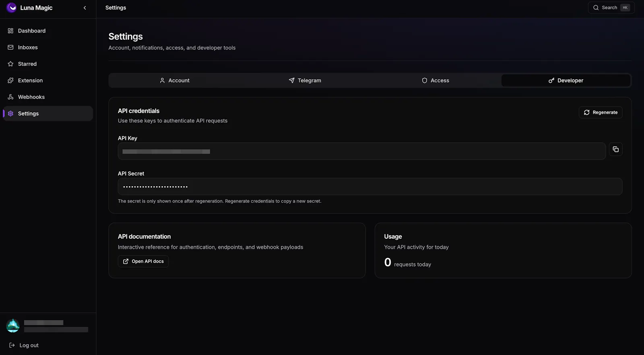Click the Webhooks icon
The image size is (644, 355).
tap(10, 97)
